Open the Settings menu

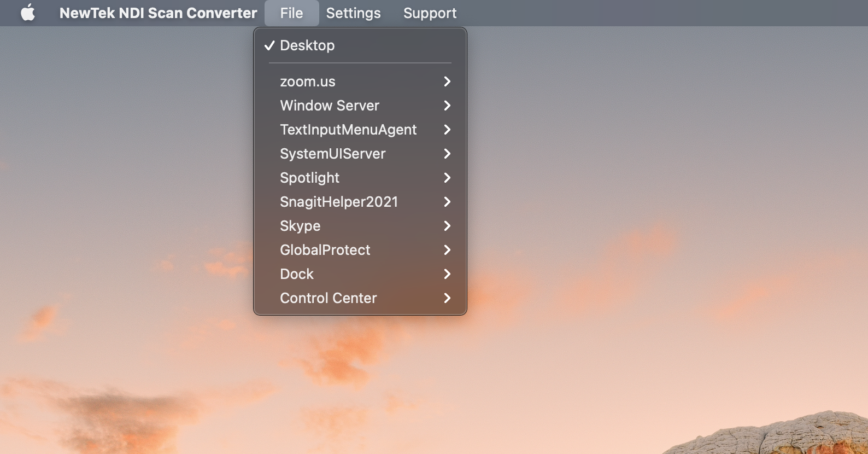353,13
